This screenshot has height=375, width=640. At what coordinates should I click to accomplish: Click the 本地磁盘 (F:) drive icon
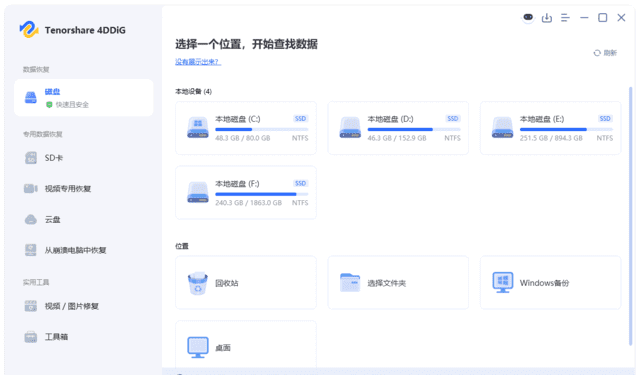pyautogui.click(x=198, y=192)
